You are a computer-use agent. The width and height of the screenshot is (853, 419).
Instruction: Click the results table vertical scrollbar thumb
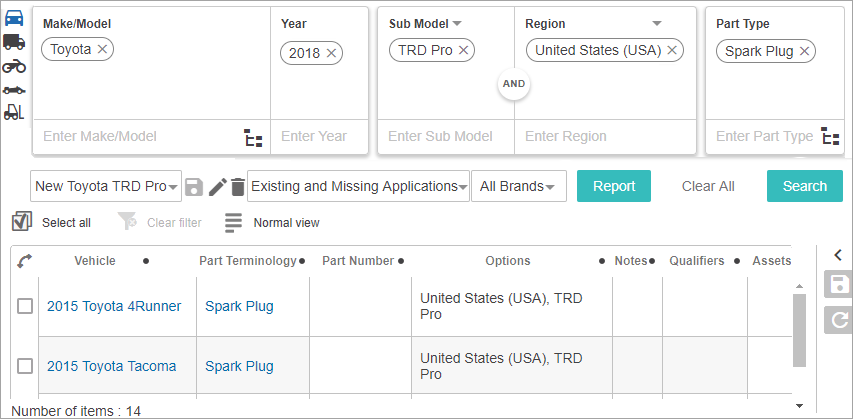[x=799, y=331]
